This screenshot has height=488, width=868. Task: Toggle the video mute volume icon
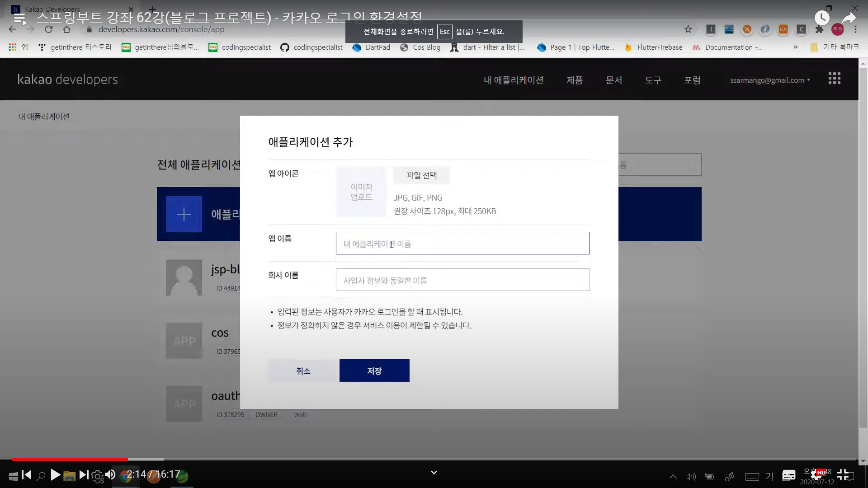pyautogui.click(x=110, y=475)
